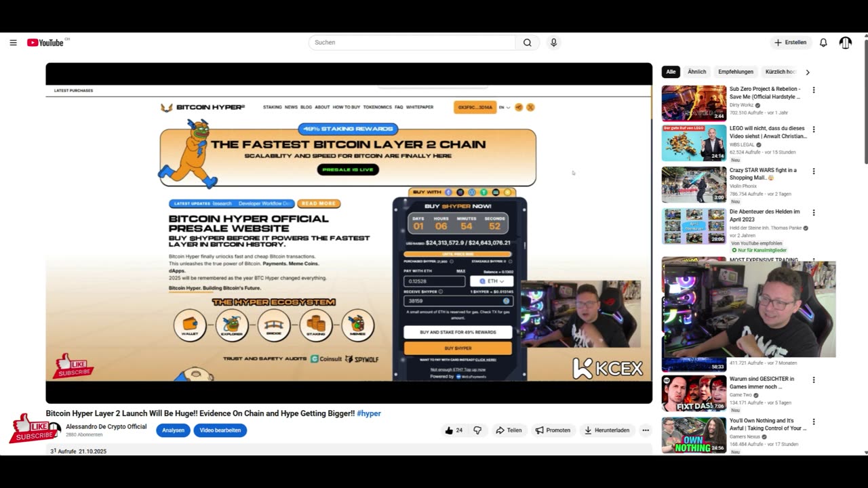Screen dimensions: 868x488
Task: Open the Erstellen create button
Action: 791,43
